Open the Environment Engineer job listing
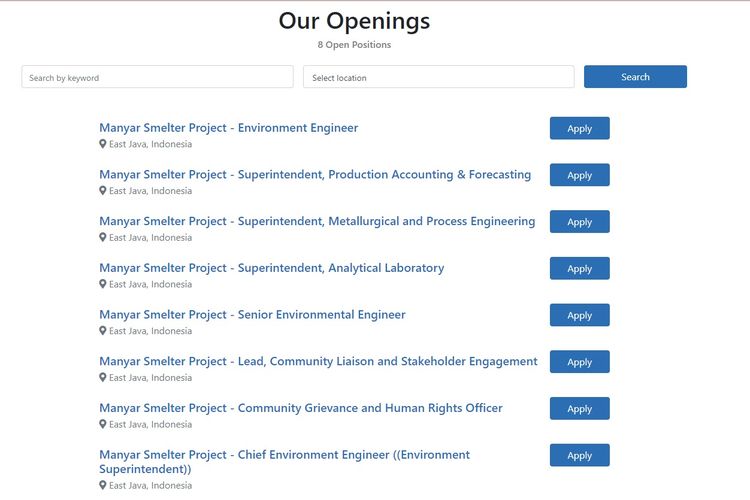This screenshot has height=500, width=750. [x=229, y=128]
